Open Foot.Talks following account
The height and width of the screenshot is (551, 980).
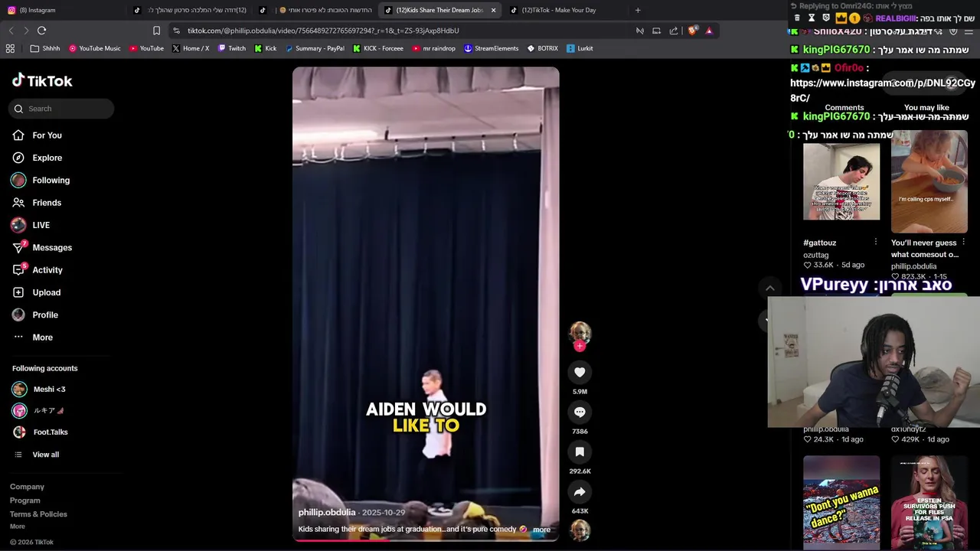[50, 432]
